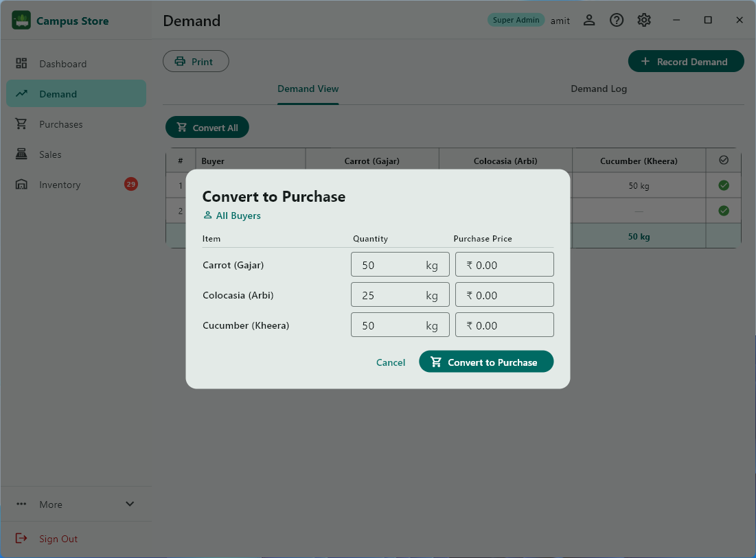Click the three-dots More icon
Viewport: 756px width, 558px height.
pyautogui.click(x=21, y=504)
